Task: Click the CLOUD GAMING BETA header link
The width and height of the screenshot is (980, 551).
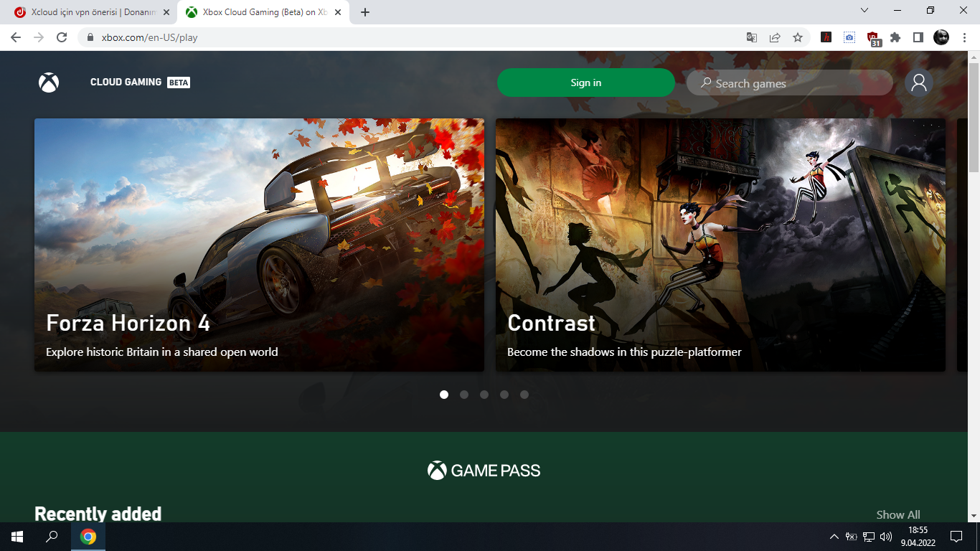Action: (x=140, y=83)
